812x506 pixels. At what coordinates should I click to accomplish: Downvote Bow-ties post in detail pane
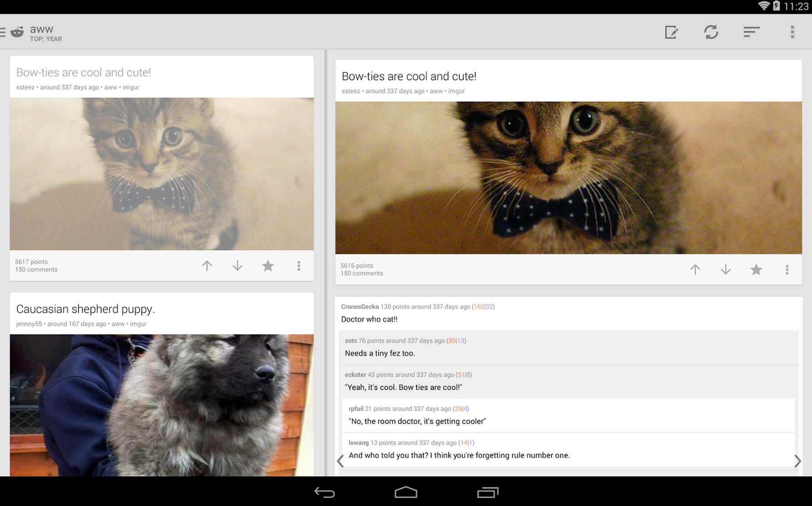click(x=726, y=269)
